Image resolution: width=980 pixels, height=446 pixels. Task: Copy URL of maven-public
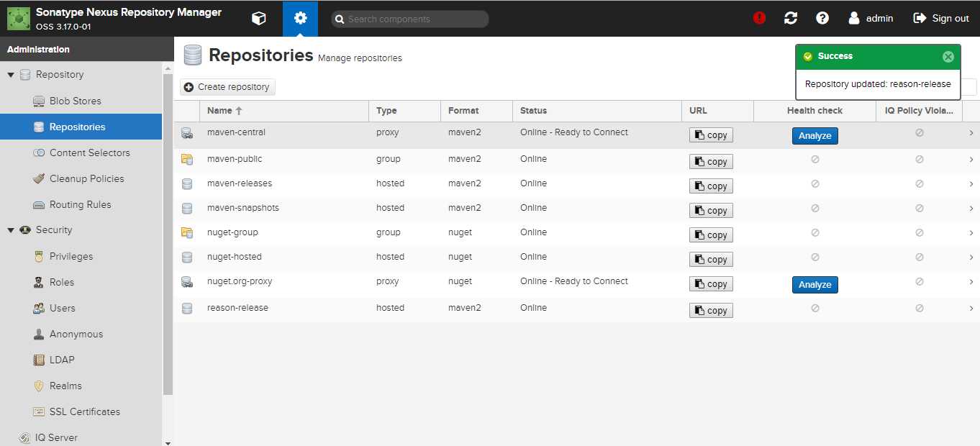click(711, 162)
